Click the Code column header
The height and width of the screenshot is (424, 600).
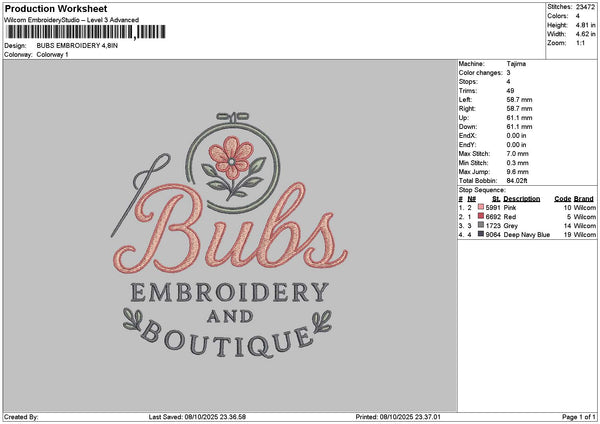[563, 199]
